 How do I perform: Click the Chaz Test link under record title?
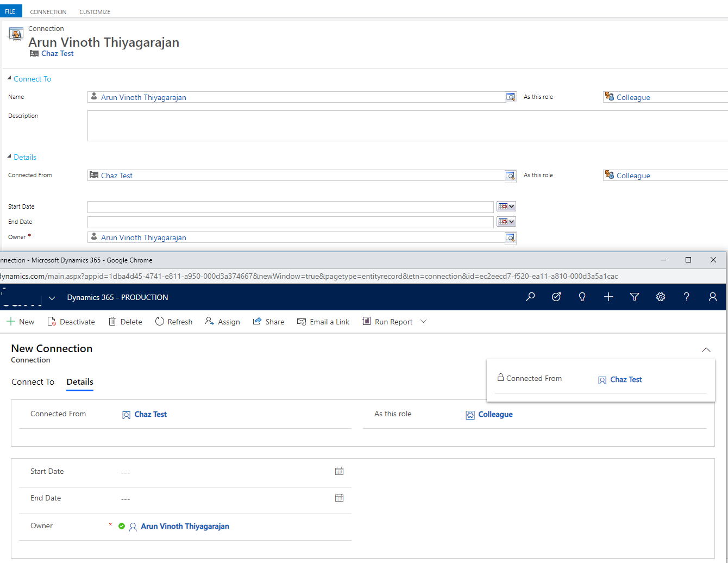[x=58, y=53]
